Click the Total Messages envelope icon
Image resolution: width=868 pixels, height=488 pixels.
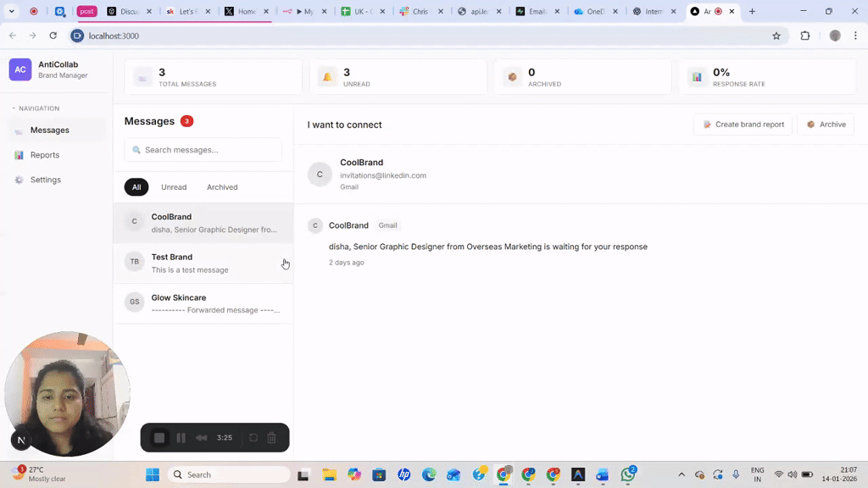click(x=142, y=76)
